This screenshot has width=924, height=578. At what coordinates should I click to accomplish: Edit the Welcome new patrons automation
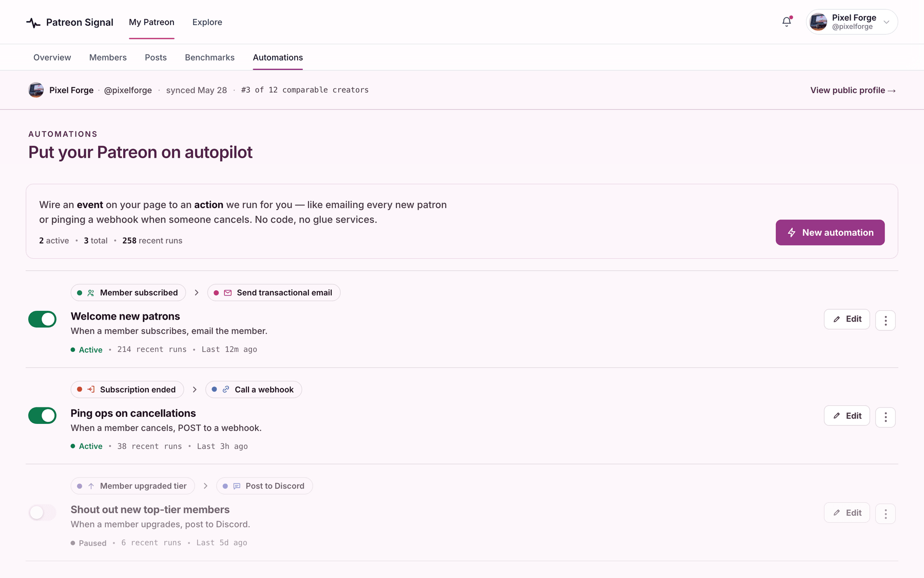click(847, 319)
